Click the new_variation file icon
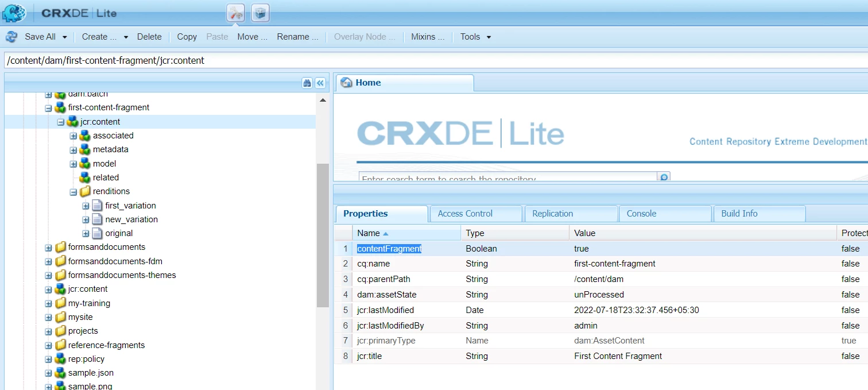This screenshot has height=390, width=868. pos(97,219)
